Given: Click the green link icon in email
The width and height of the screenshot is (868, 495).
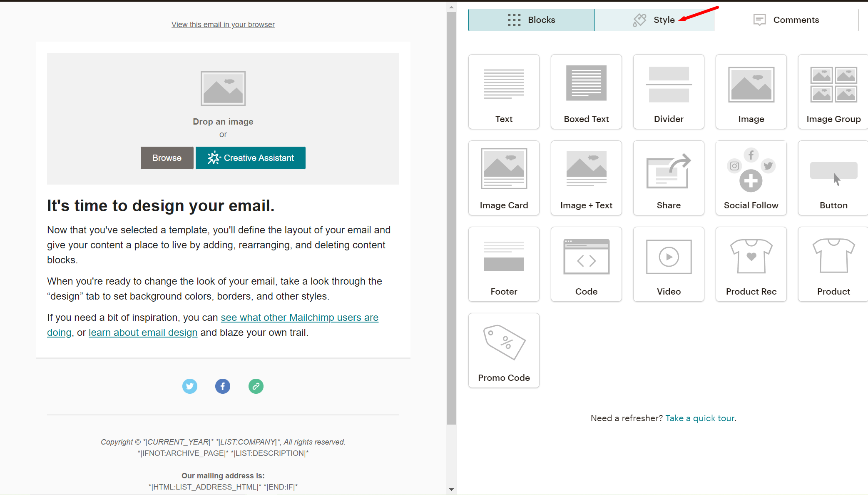Looking at the screenshot, I should tap(256, 386).
